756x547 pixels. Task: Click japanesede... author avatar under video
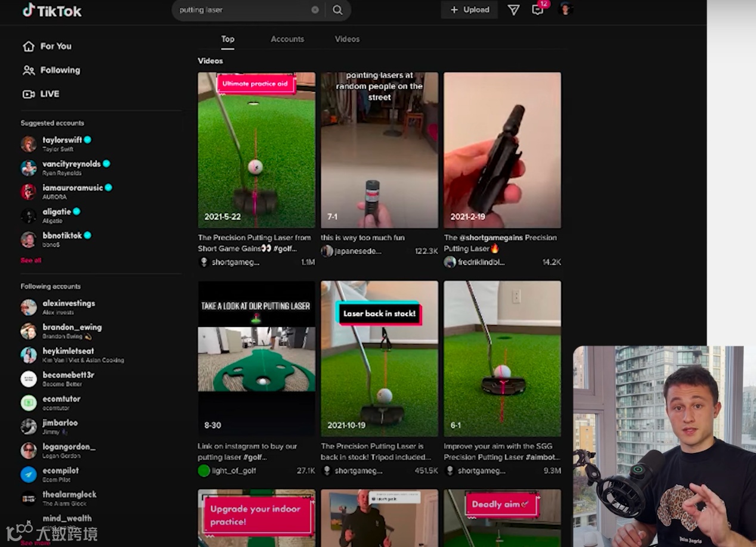tap(327, 251)
